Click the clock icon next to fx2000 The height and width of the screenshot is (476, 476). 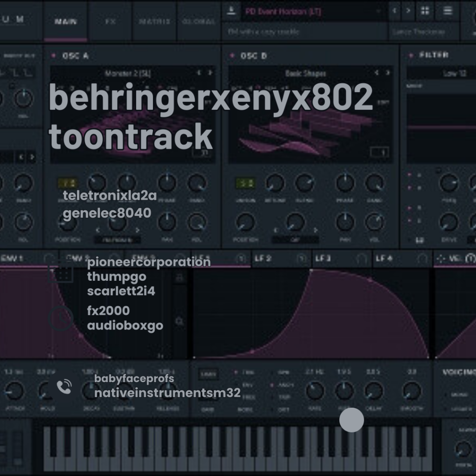pos(61,318)
